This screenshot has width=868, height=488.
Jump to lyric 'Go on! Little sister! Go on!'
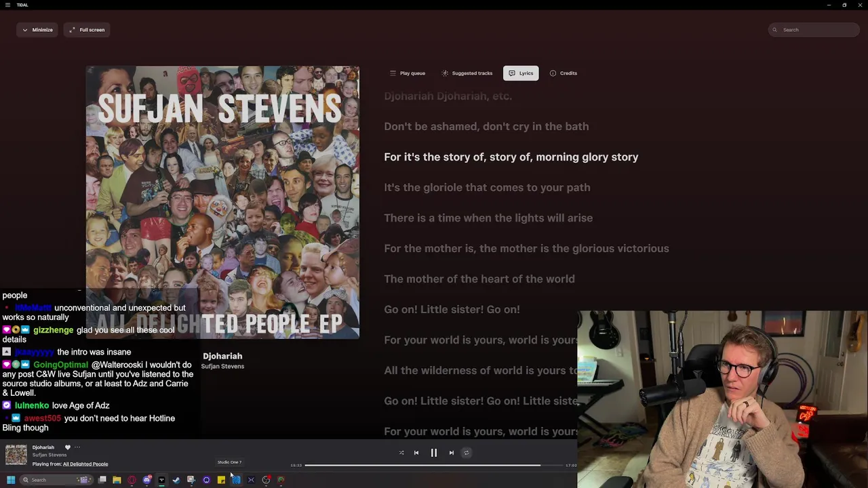point(452,310)
